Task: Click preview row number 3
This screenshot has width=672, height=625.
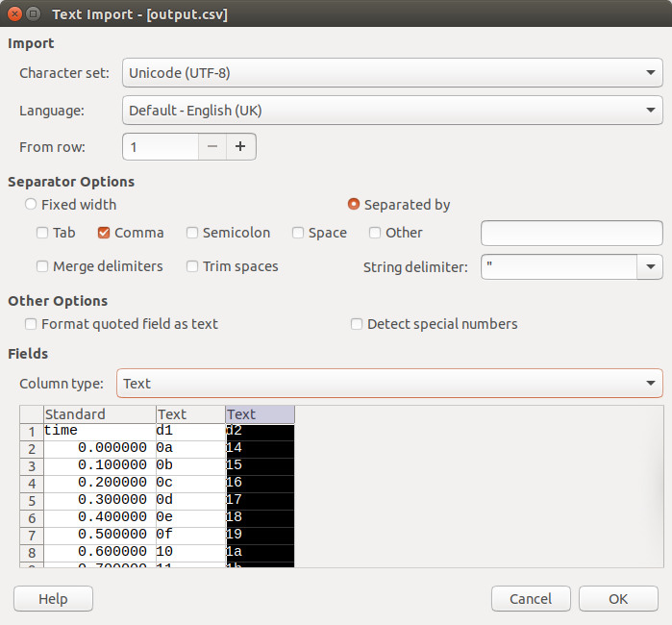Action: (32, 466)
